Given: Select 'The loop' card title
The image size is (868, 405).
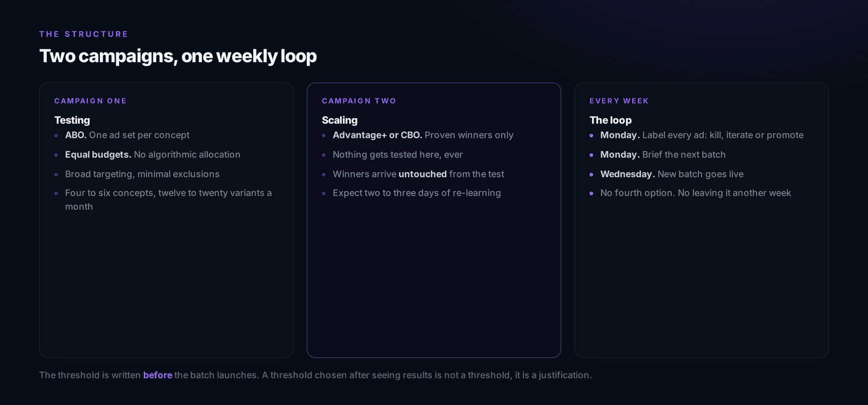Looking at the screenshot, I should pyautogui.click(x=610, y=120).
